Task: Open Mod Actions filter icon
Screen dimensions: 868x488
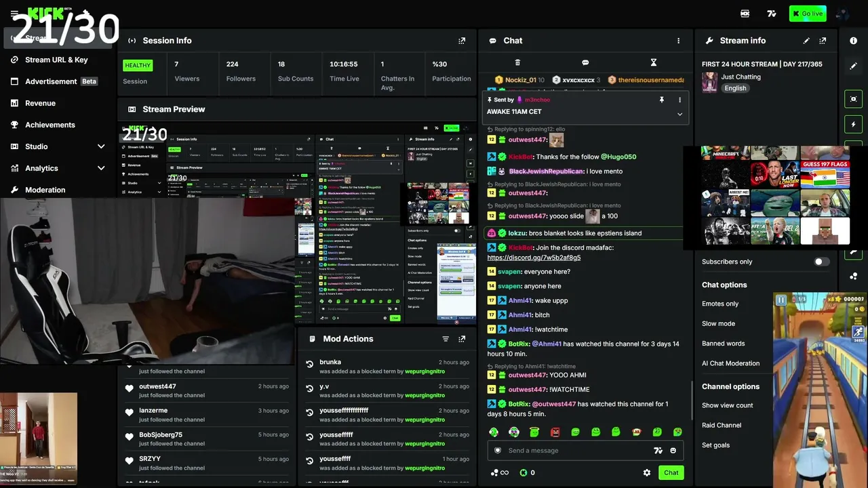Action: click(x=446, y=339)
